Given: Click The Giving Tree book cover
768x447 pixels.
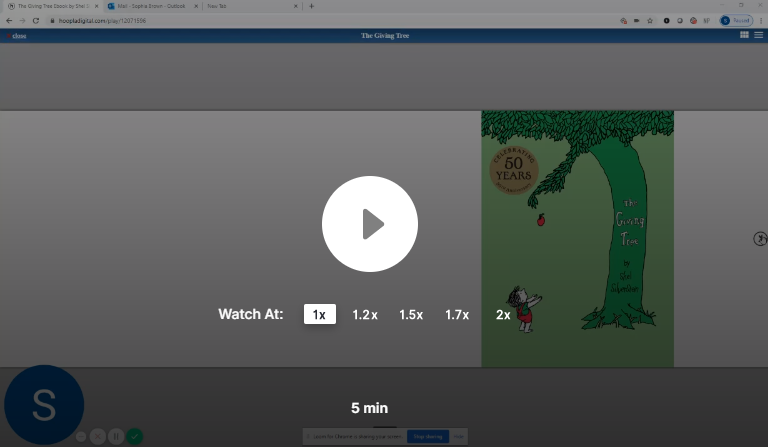Looking at the screenshot, I should point(577,238).
